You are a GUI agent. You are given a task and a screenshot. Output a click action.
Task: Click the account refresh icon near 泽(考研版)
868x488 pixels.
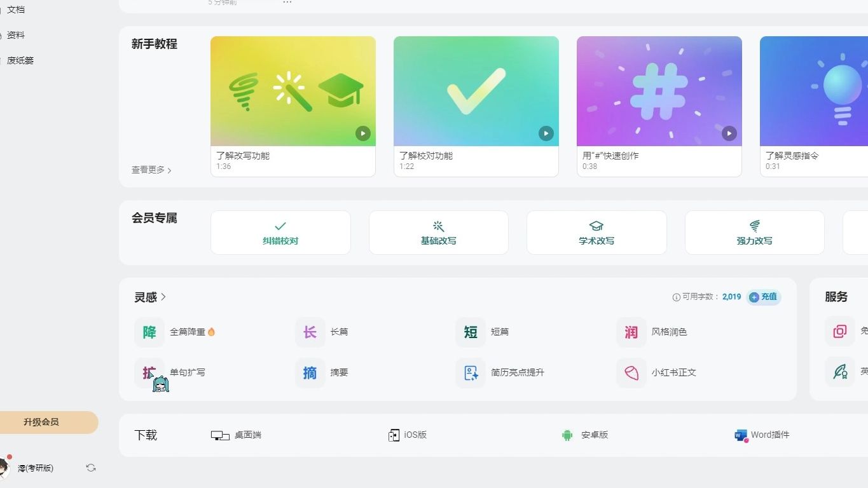click(90, 468)
